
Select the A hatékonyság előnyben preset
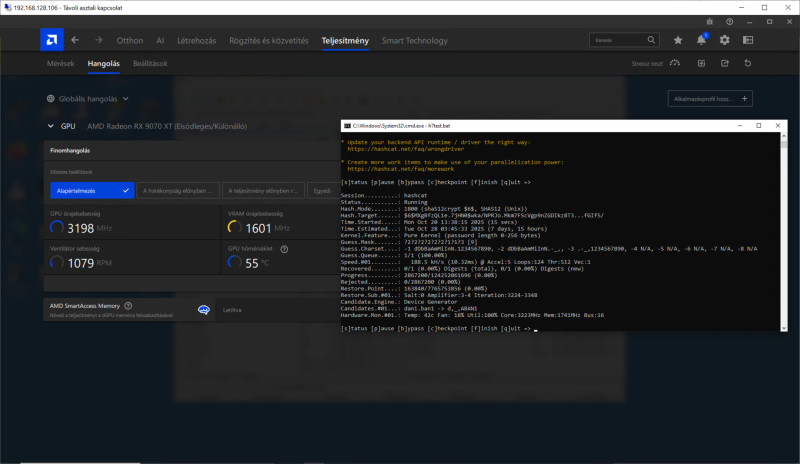pyautogui.click(x=178, y=190)
